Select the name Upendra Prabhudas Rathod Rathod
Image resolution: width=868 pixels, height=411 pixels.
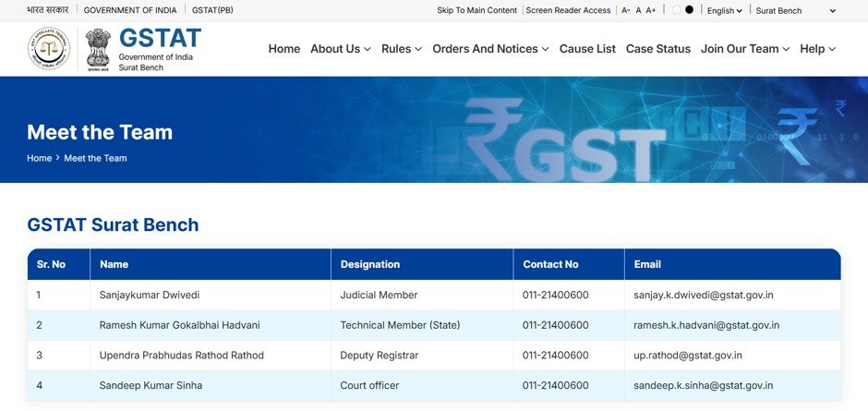(x=182, y=355)
